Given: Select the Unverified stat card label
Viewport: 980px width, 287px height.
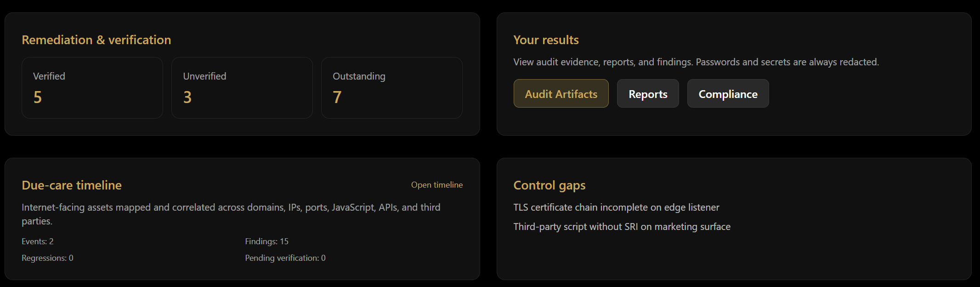Looking at the screenshot, I should coord(204,76).
